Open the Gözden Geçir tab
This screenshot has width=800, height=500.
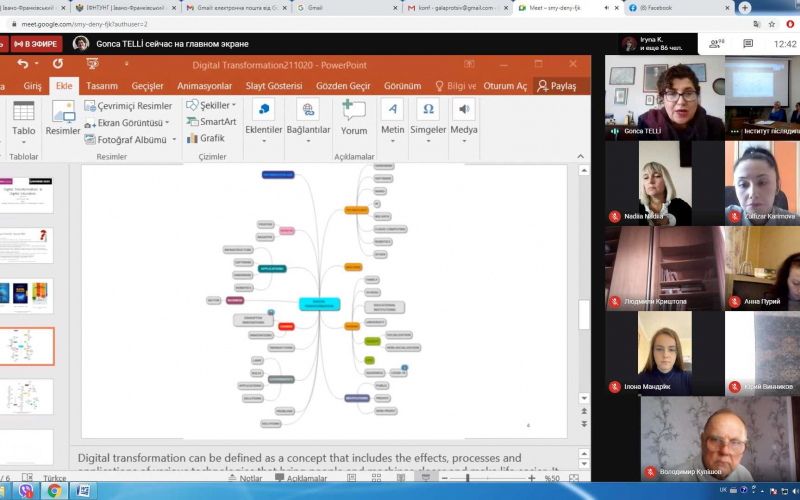tap(343, 86)
